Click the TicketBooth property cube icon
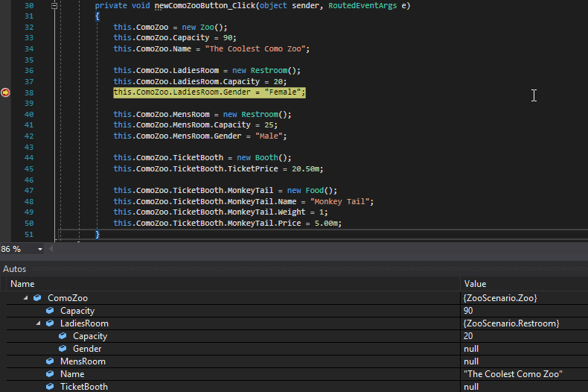This screenshot has width=588, height=392. 50,387
